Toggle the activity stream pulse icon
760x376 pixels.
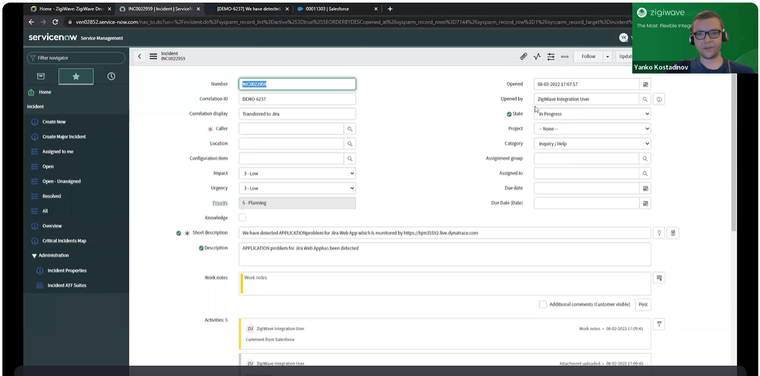click(x=537, y=57)
